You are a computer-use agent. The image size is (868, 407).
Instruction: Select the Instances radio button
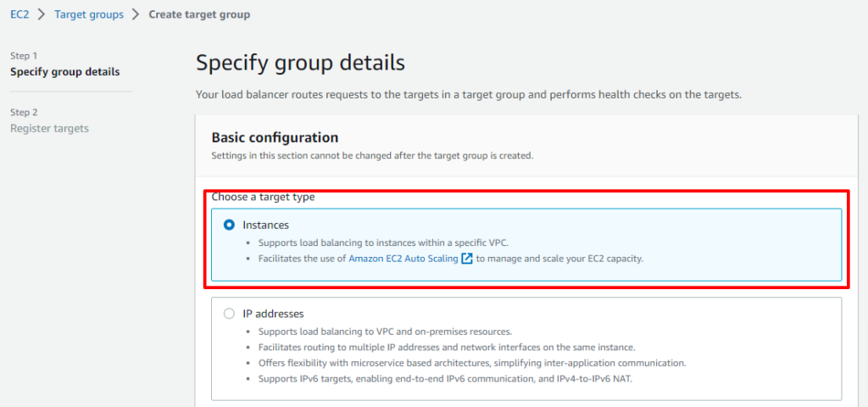click(229, 225)
